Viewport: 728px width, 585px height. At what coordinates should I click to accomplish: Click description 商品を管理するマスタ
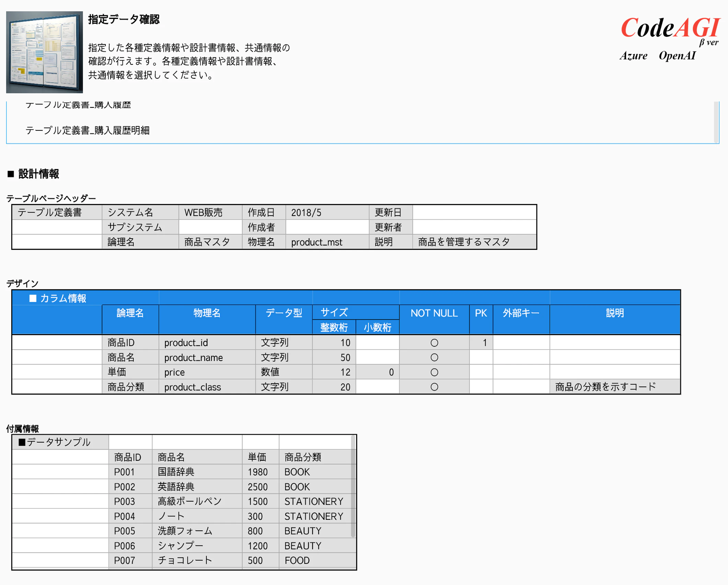(474, 242)
